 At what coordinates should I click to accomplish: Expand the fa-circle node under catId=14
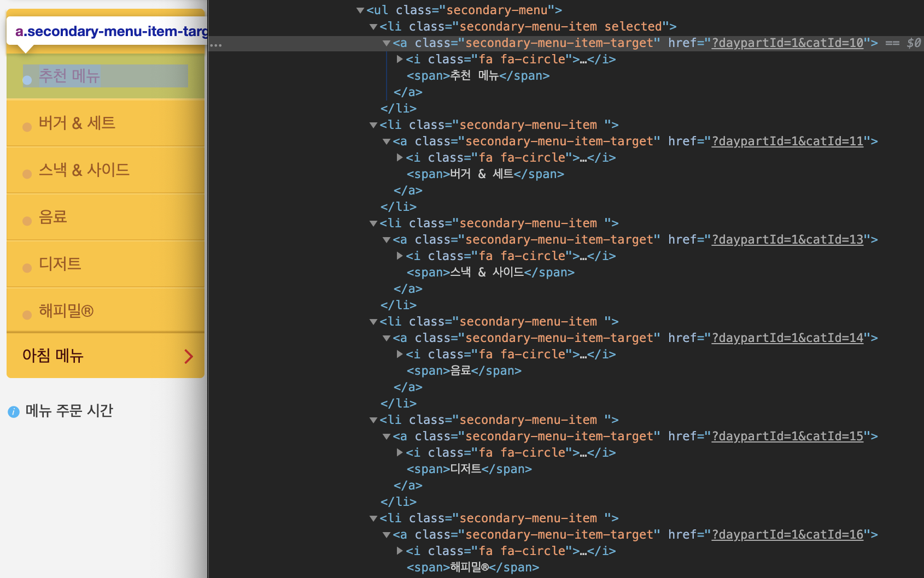click(x=400, y=354)
